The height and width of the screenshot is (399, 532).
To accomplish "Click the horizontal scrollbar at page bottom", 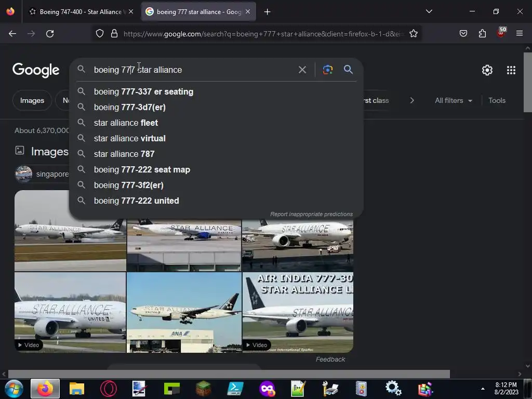I will [x=229, y=374].
